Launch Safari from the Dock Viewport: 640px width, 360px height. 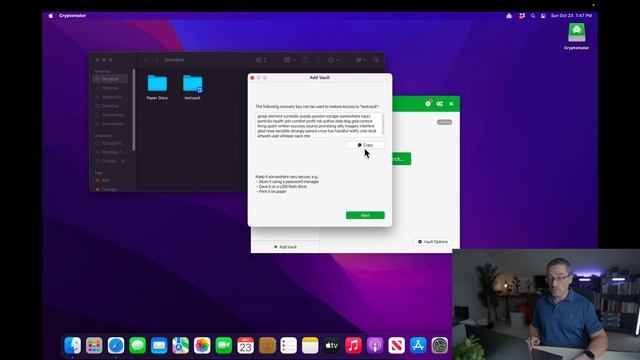pyautogui.click(x=116, y=346)
